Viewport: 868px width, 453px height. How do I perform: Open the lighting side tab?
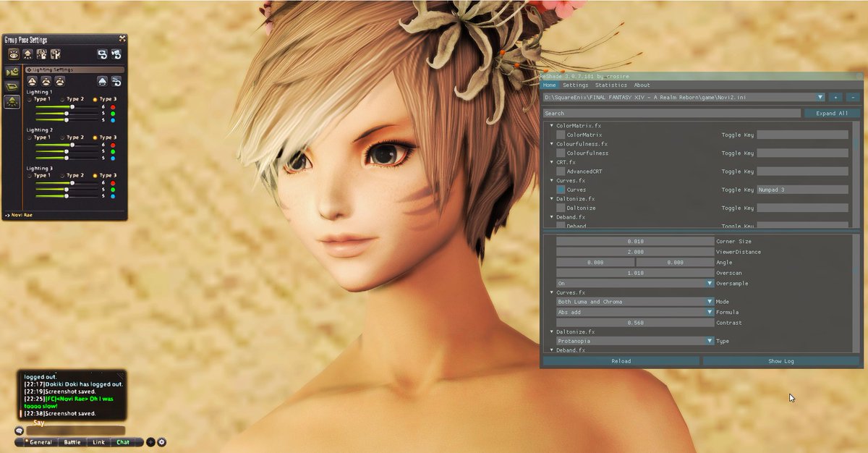[12, 102]
